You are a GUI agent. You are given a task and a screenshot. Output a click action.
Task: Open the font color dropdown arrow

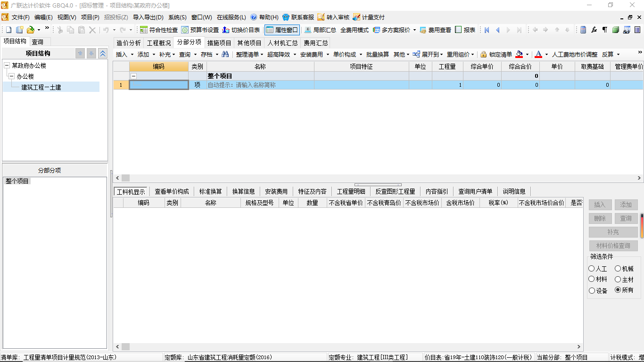(546, 55)
